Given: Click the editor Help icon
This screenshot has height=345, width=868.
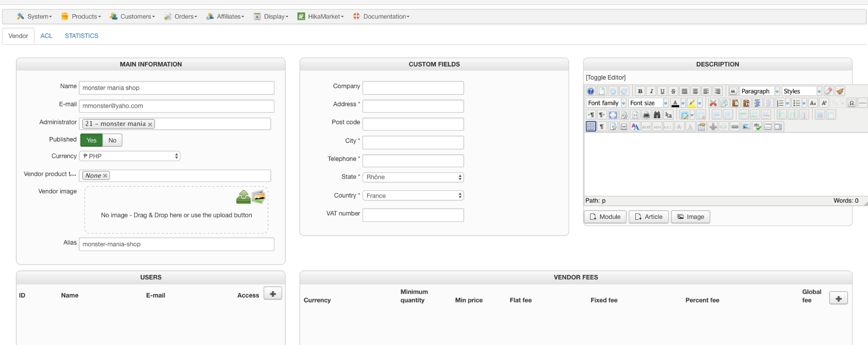Looking at the screenshot, I should pyautogui.click(x=591, y=91).
